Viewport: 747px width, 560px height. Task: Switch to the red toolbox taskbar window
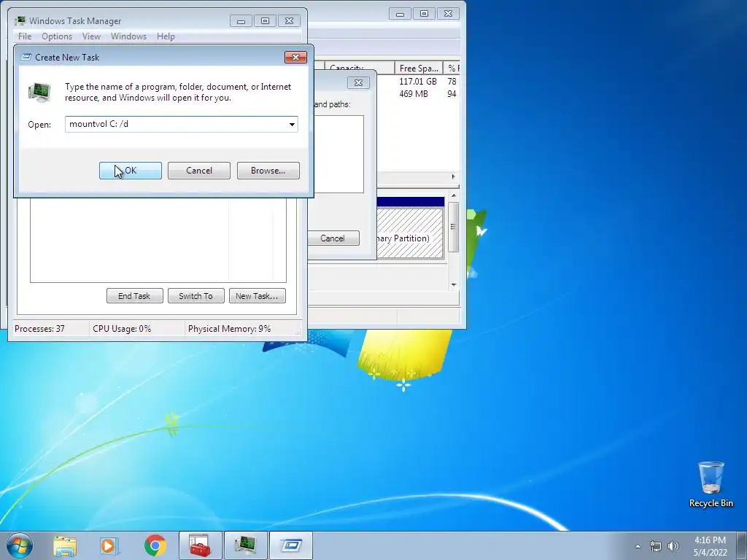pyautogui.click(x=200, y=545)
